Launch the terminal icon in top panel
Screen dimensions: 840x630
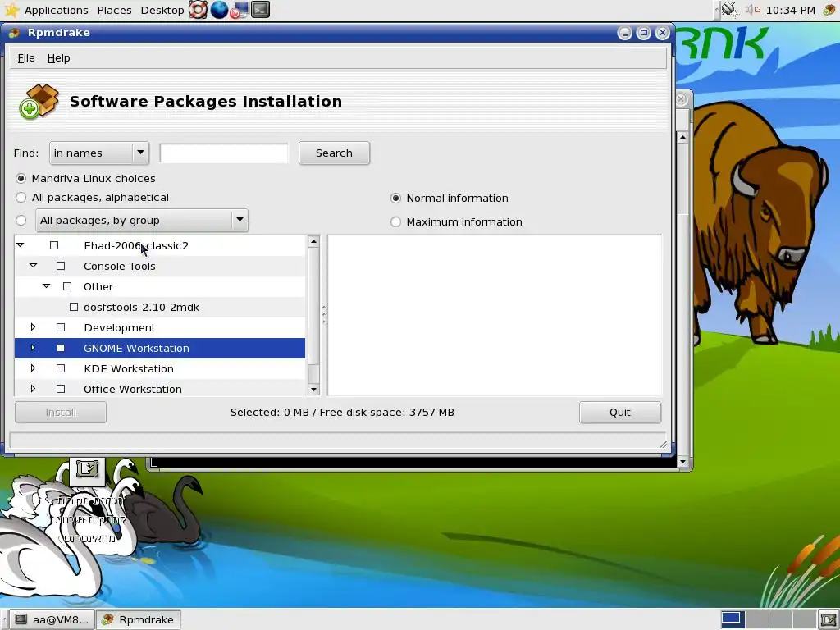(260, 10)
